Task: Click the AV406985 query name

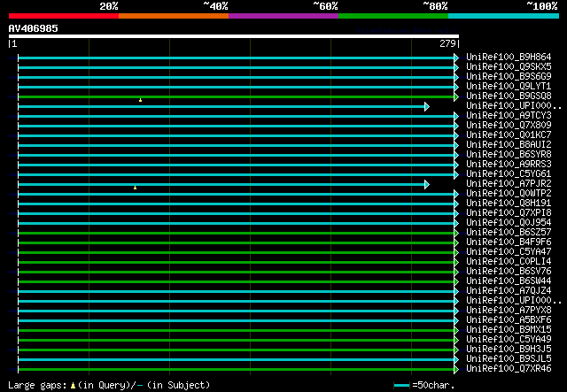Action: 34,27
